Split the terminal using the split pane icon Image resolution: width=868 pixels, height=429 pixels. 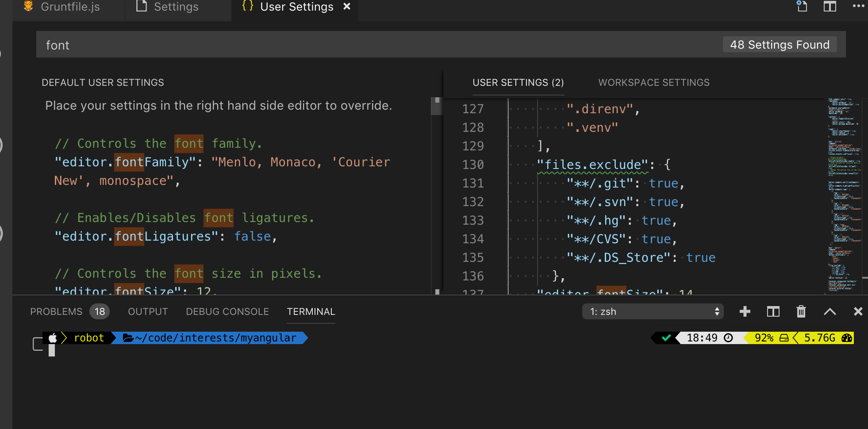pos(773,311)
